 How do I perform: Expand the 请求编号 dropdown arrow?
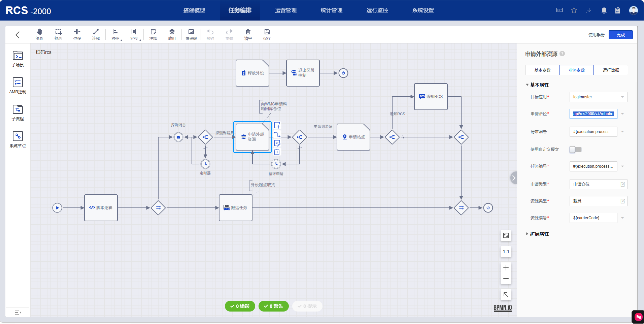tap(622, 132)
